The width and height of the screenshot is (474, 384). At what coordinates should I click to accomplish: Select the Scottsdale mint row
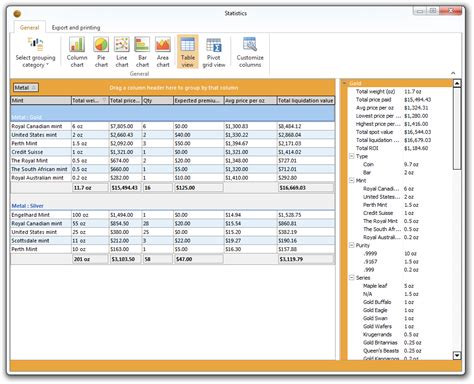(x=173, y=241)
